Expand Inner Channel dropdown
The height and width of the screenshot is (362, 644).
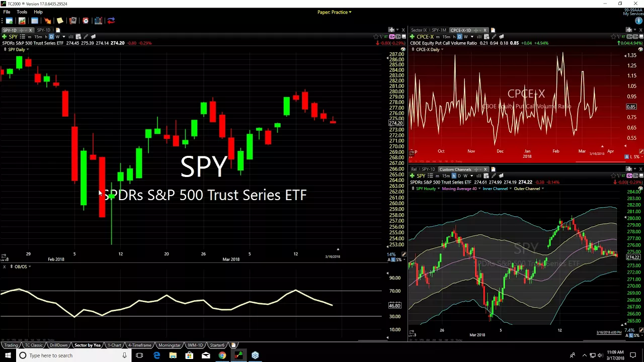[x=510, y=189]
